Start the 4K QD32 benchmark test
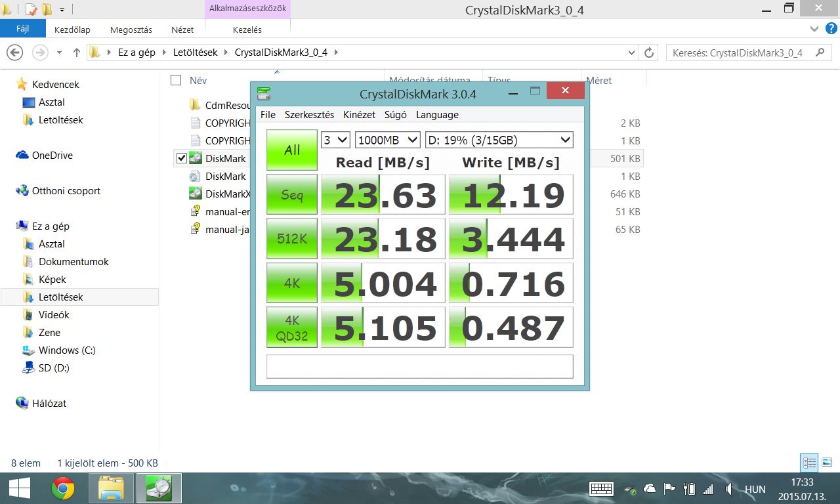 click(x=292, y=327)
